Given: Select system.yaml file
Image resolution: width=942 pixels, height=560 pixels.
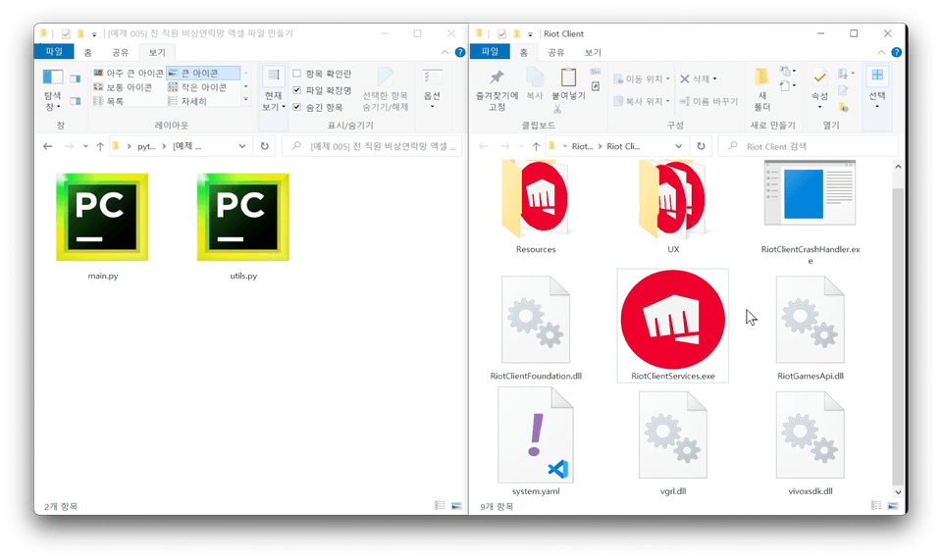Looking at the screenshot, I should pyautogui.click(x=536, y=435).
